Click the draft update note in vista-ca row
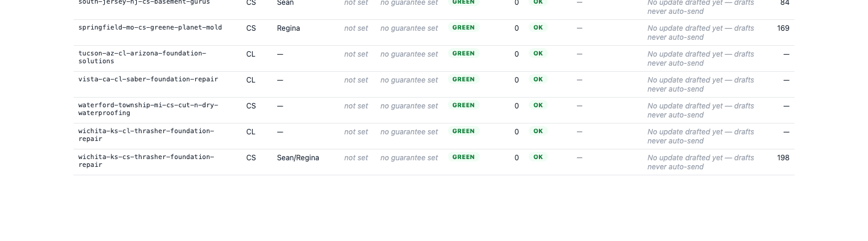The width and height of the screenshot is (868, 241). 701,84
